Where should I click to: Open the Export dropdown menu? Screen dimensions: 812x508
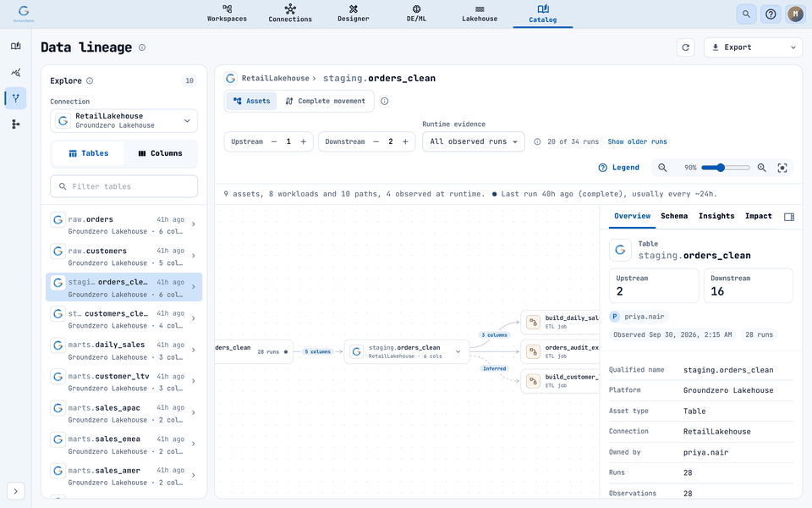[x=753, y=47]
